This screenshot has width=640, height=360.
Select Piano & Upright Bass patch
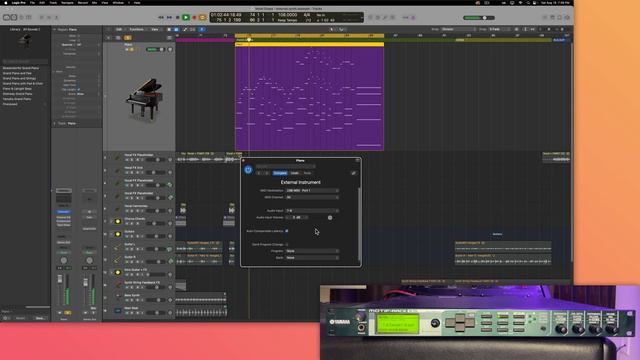17,89
